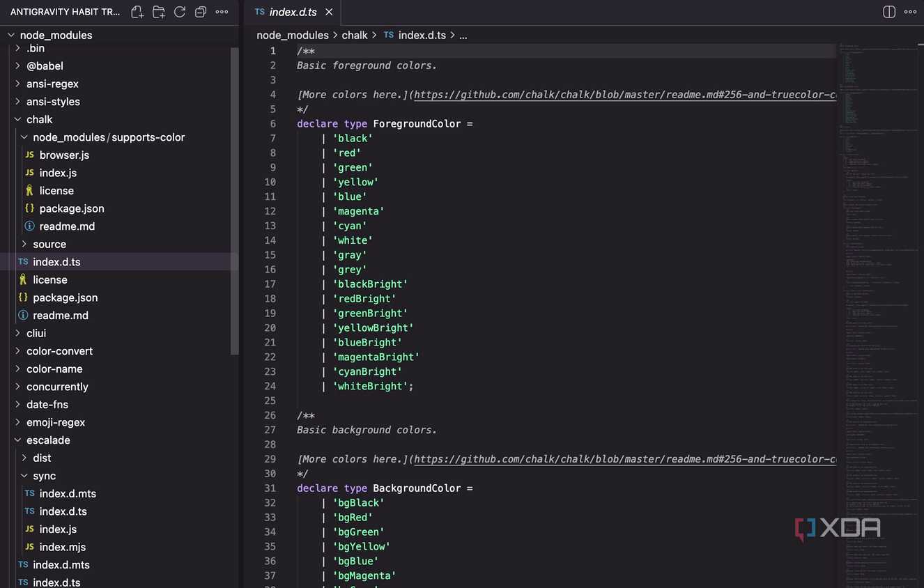Click the New Folder icon in explorer header
924x588 pixels.
pos(159,12)
